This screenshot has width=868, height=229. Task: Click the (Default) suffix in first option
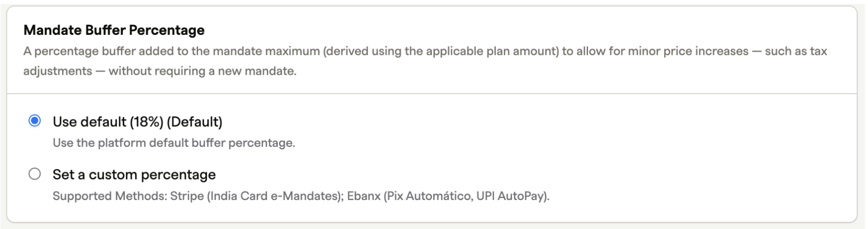click(194, 122)
